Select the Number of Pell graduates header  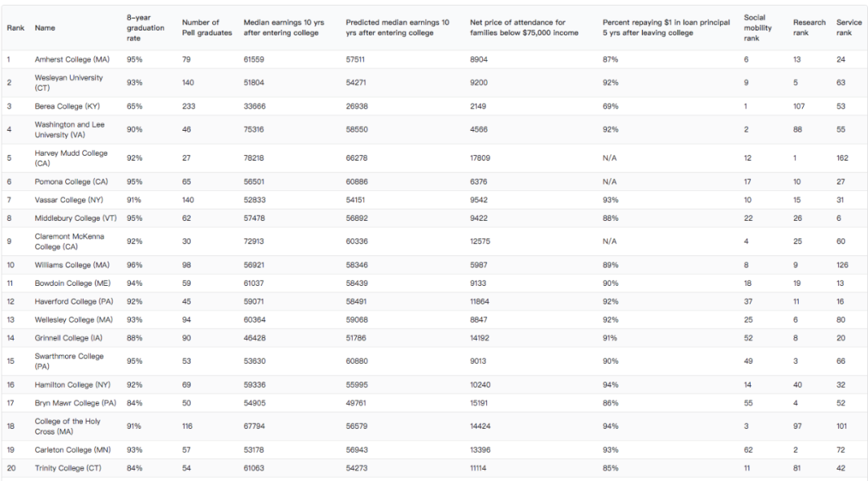point(207,28)
